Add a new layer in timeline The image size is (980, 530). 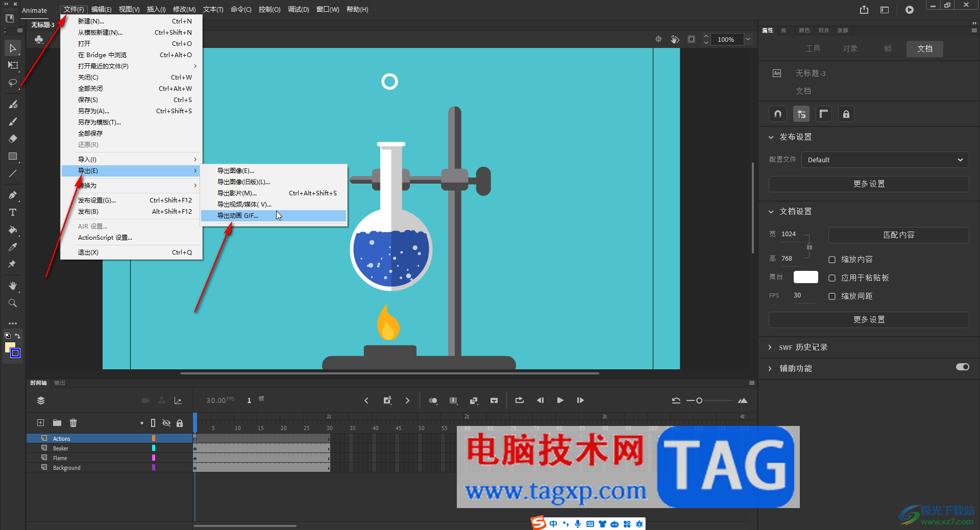[41, 423]
